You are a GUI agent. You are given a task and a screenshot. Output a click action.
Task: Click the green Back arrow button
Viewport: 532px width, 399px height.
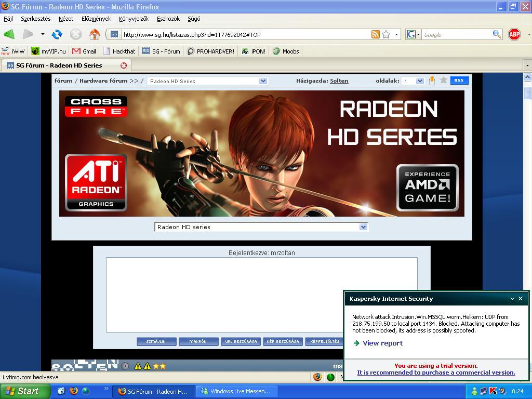coord(9,34)
